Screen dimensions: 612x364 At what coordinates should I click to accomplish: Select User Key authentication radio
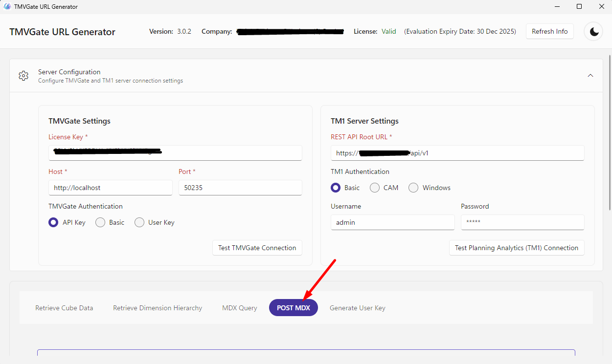[x=139, y=222]
